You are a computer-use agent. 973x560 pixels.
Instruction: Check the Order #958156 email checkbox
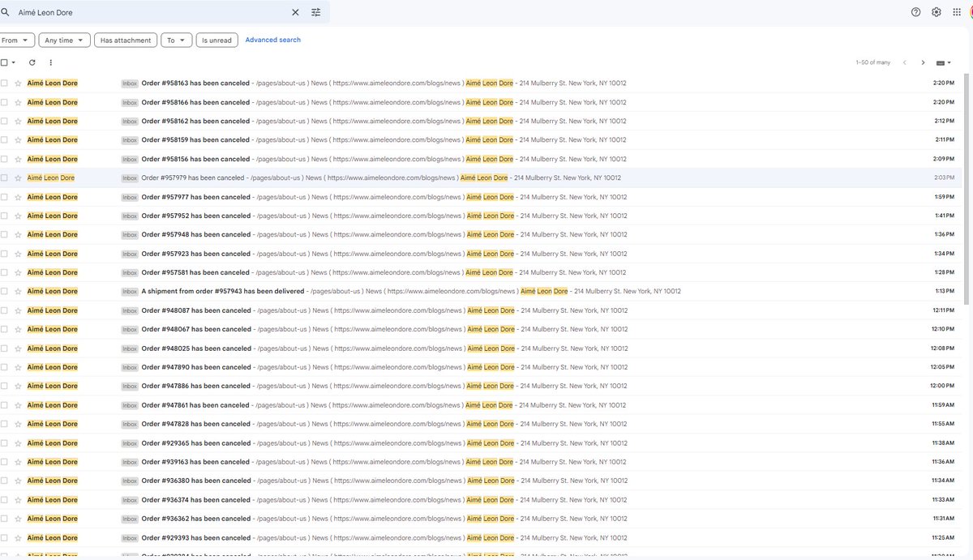[4, 159]
